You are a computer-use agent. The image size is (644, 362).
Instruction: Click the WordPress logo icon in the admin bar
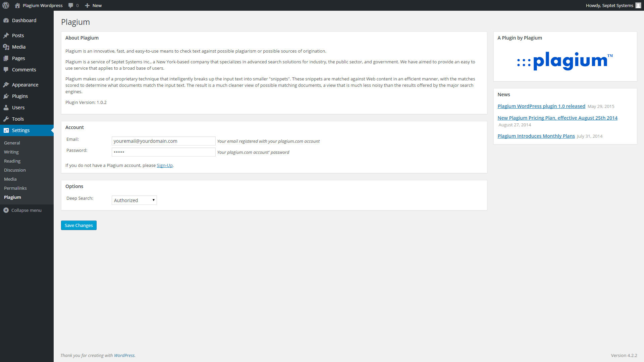point(6,5)
